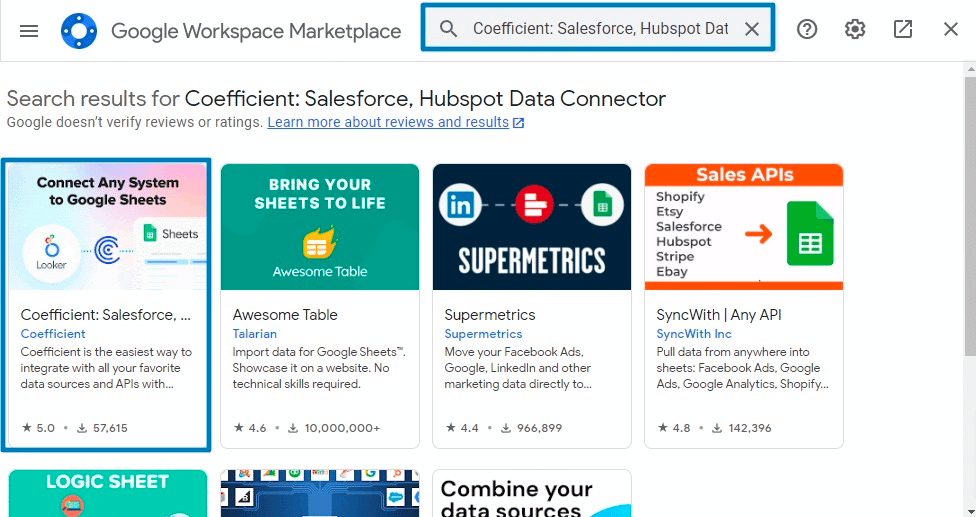Open the 'Combine your data sources' card

[532, 493]
